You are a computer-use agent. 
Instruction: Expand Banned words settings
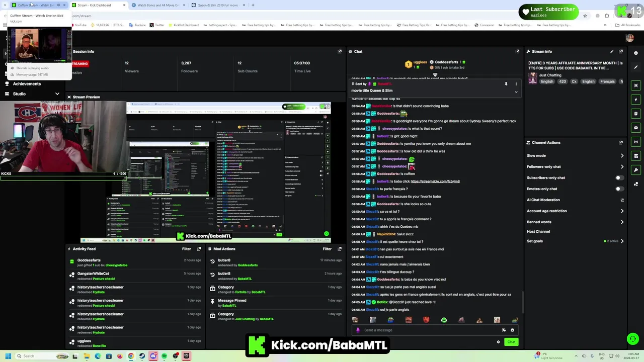tap(622, 222)
